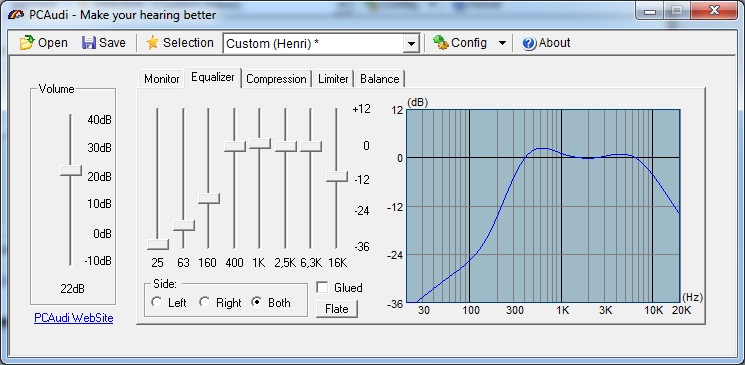Open the Config dropdown arrow
The width and height of the screenshot is (745, 365).
pyautogui.click(x=502, y=43)
